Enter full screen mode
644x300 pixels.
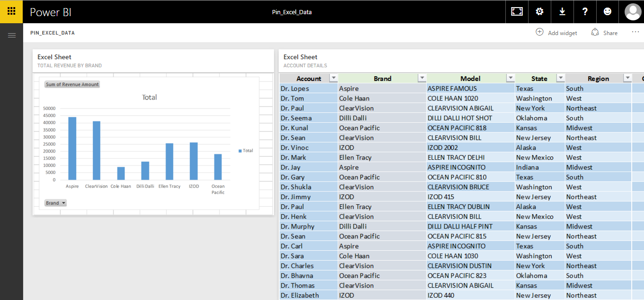pyautogui.click(x=517, y=12)
